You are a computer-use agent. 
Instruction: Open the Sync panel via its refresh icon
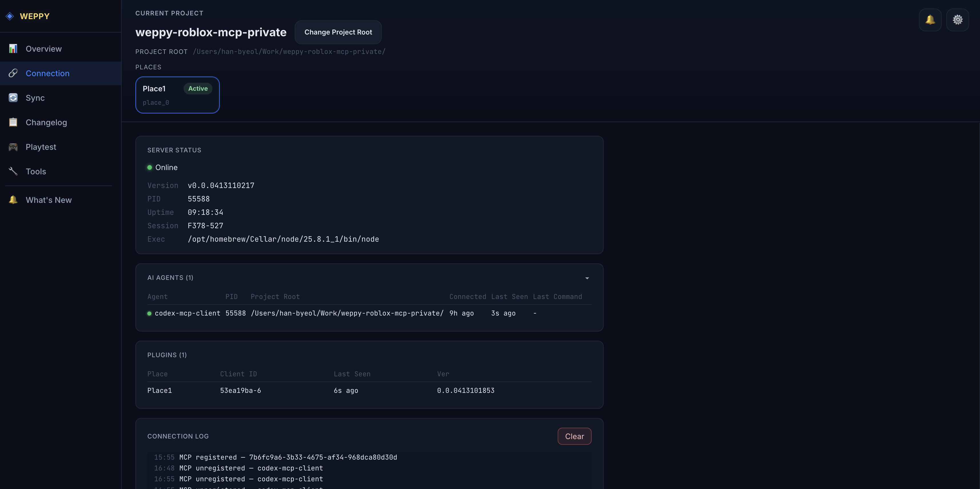(x=13, y=97)
